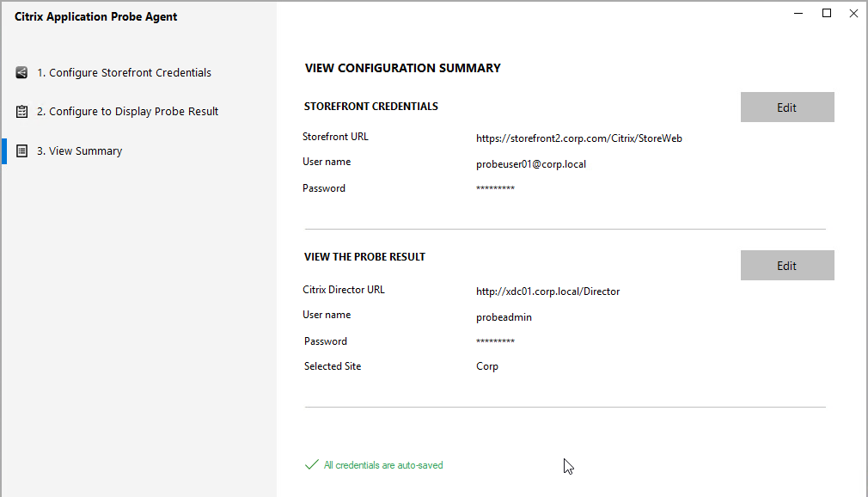The image size is (868, 497).
Task: Click the clipboard icon for Probe Result step
Action: 21,112
